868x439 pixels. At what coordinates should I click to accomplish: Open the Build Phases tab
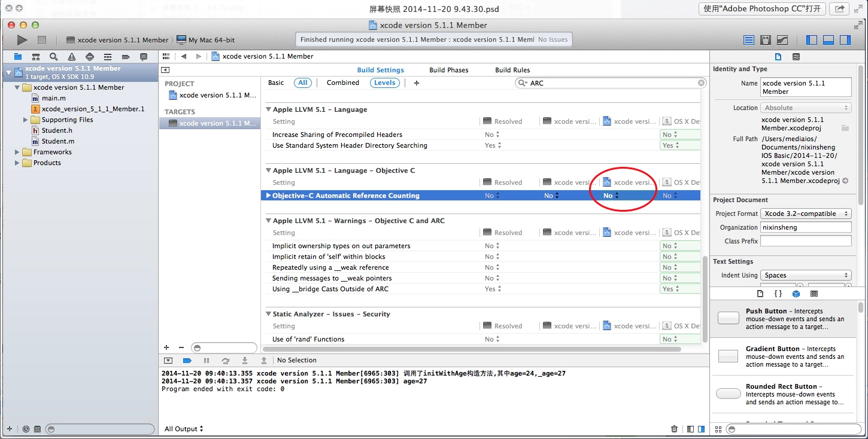(x=449, y=70)
